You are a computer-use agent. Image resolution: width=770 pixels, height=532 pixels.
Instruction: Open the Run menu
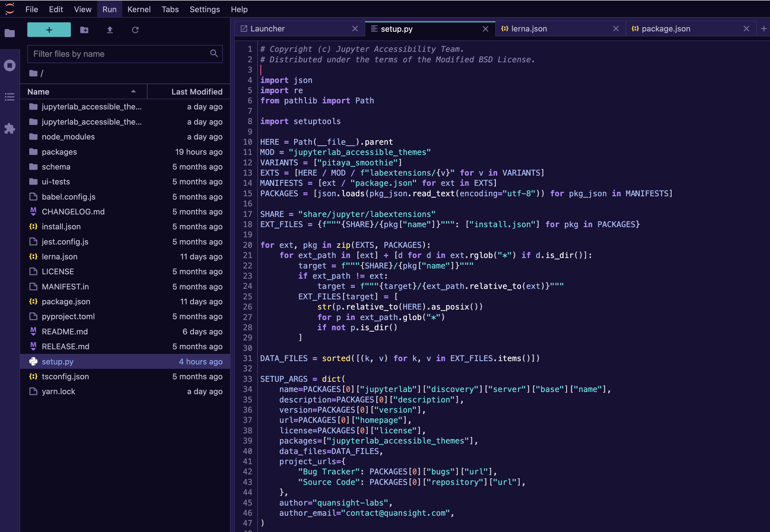[109, 9]
